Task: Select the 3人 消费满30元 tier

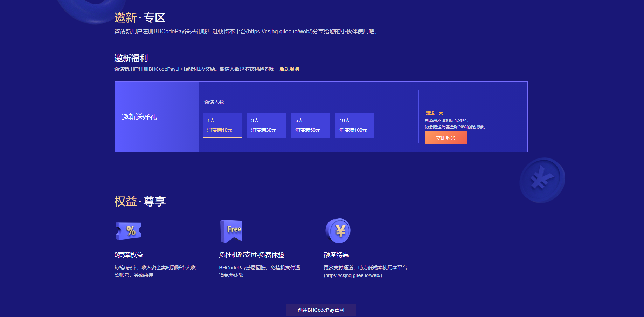Action: point(266,125)
